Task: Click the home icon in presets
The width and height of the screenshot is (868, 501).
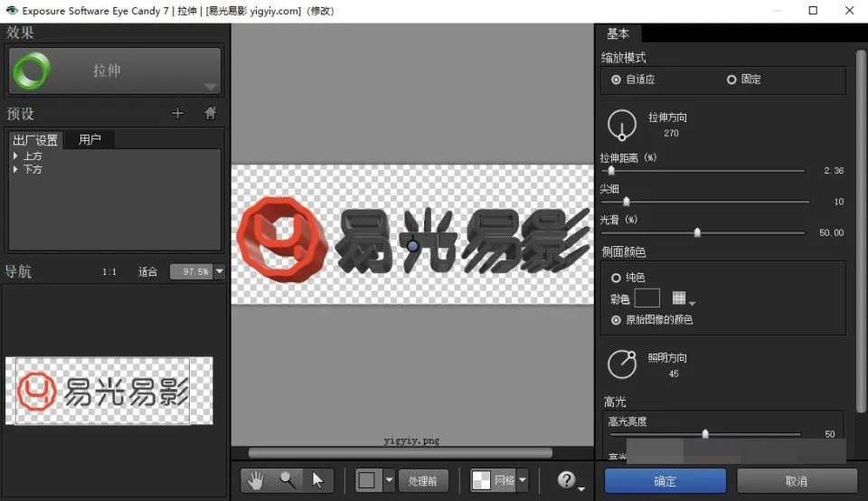Action: (211, 113)
